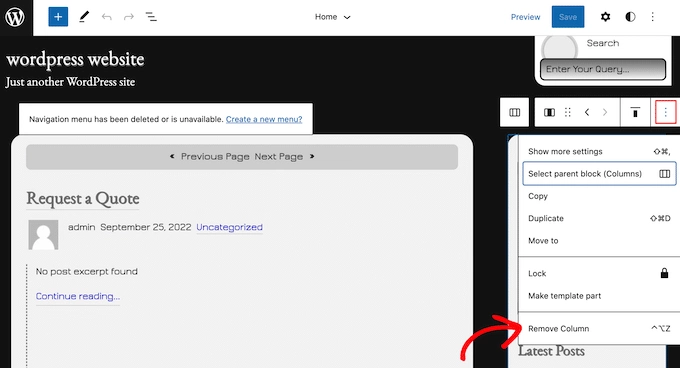Click the Latest Posts heading

coord(551,351)
